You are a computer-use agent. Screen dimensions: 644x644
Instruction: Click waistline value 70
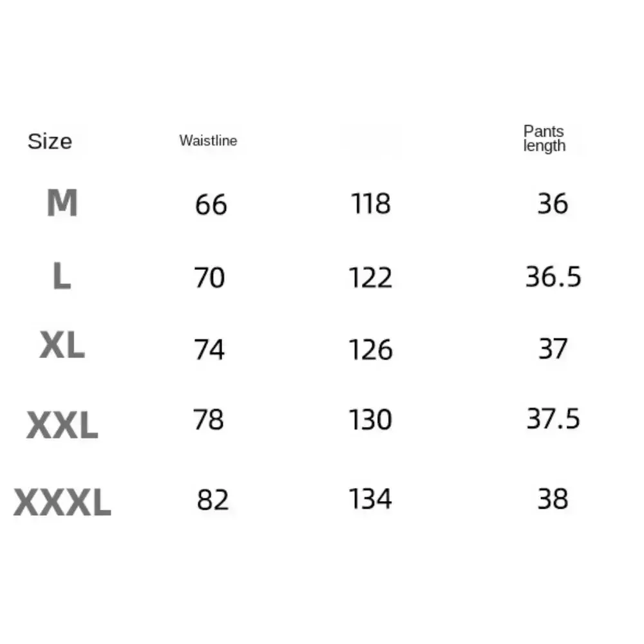(x=209, y=278)
